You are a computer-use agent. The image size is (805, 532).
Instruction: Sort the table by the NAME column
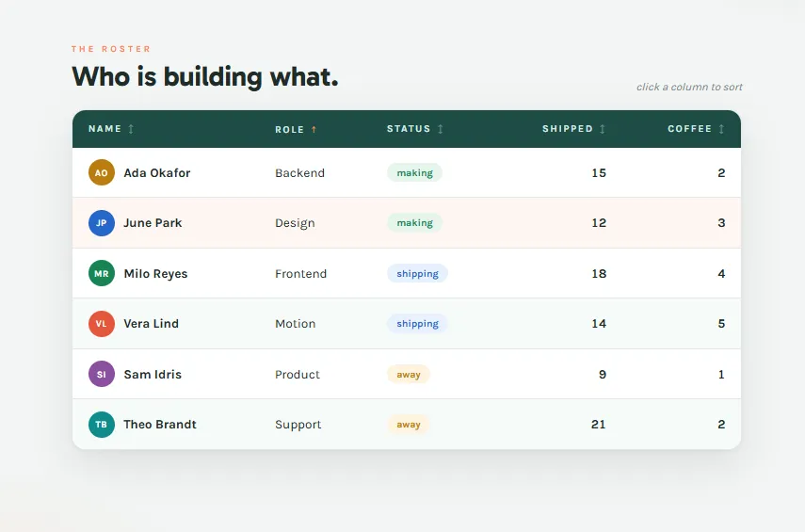point(111,129)
